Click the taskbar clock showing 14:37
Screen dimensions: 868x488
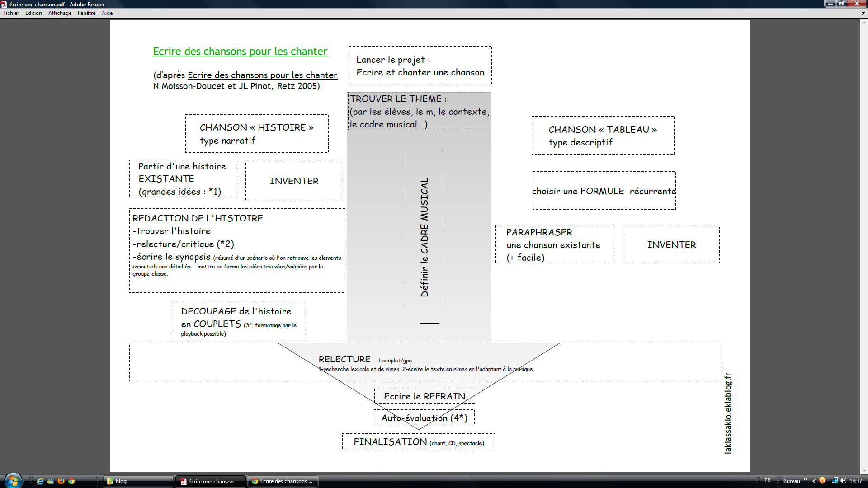click(x=855, y=481)
